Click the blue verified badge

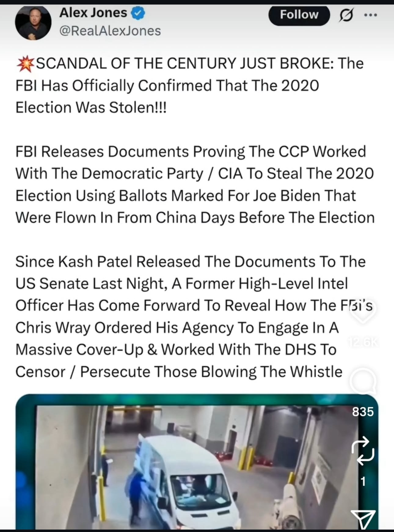(138, 13)
